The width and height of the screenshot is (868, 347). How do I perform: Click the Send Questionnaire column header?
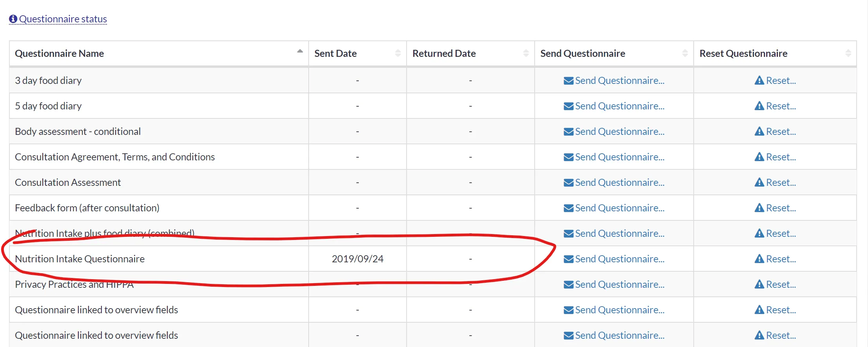(582, 53)
